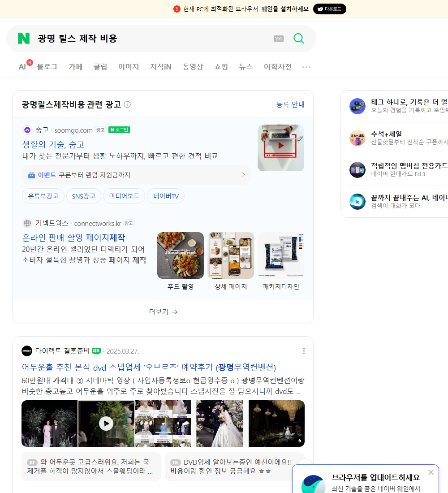Open the dark hall photo marked 6

point(277,424)
